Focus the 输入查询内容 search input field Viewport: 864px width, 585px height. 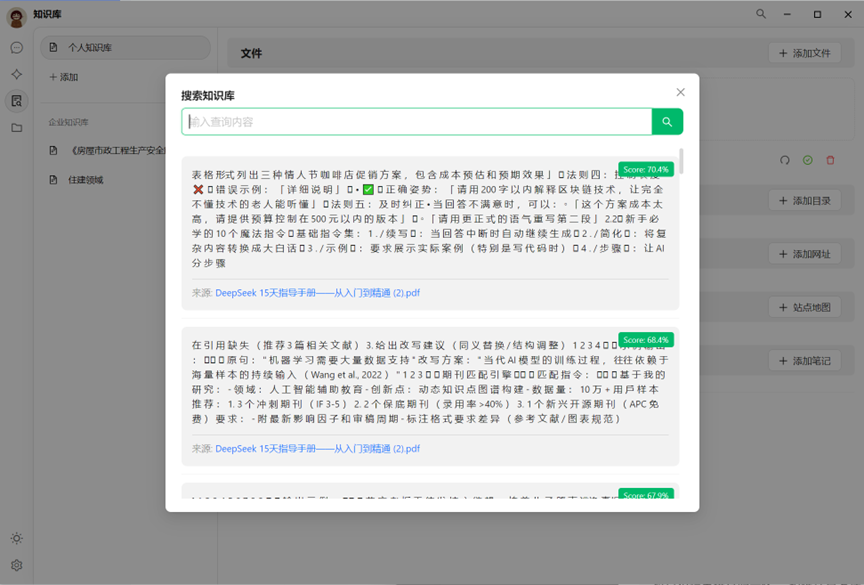pyautogui.click(x=417, y=122)
